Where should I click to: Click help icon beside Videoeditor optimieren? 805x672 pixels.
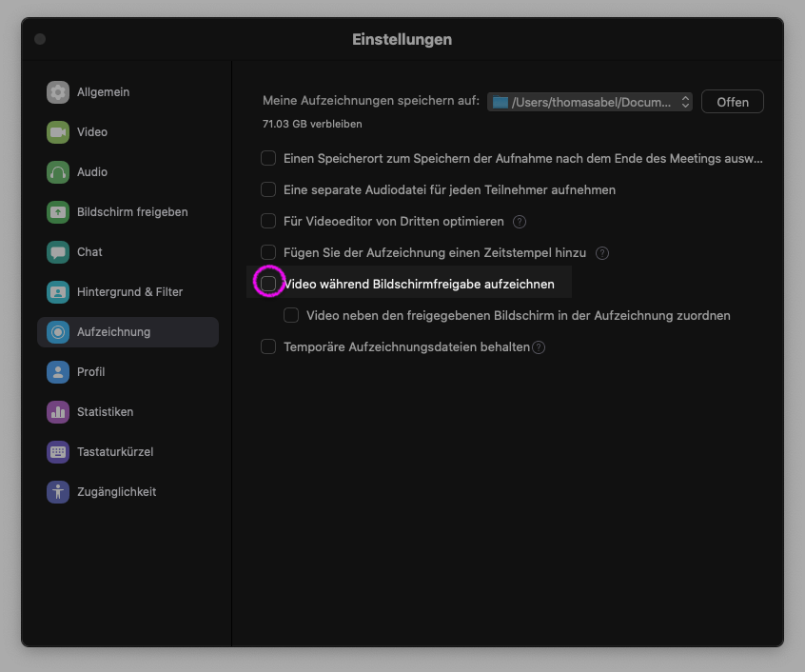[520, 222]
